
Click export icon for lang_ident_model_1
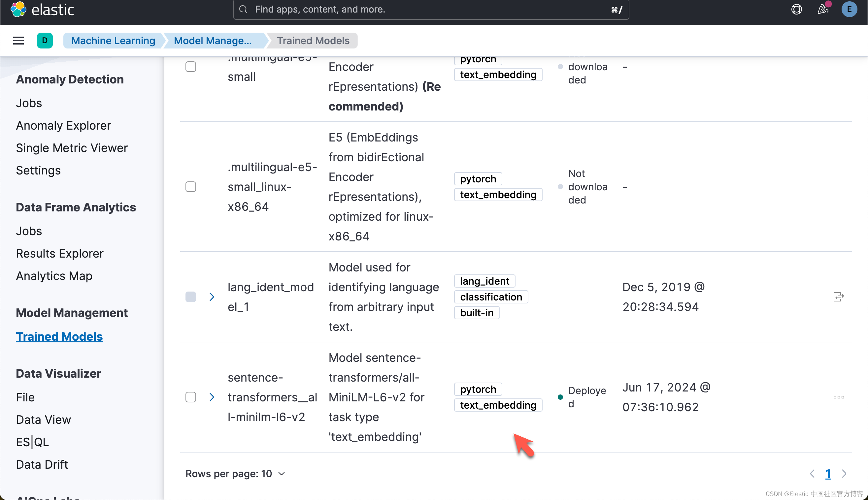point(838,297)
